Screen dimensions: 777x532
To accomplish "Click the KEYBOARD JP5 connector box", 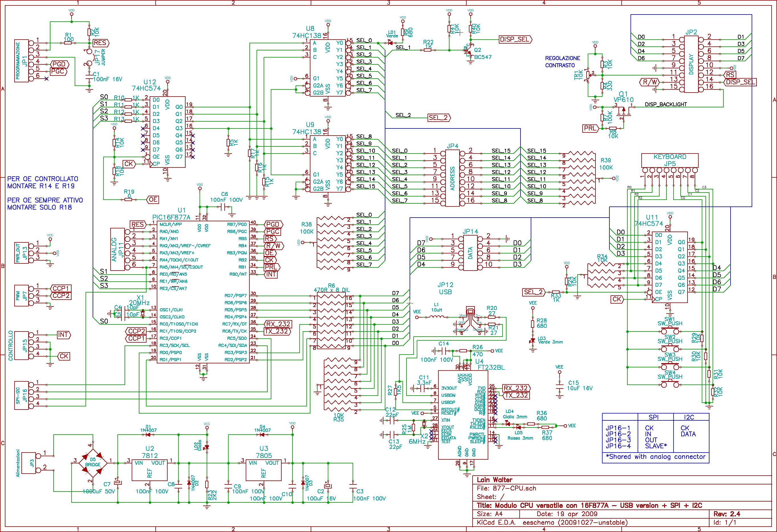I will click(x=670, y=160).
